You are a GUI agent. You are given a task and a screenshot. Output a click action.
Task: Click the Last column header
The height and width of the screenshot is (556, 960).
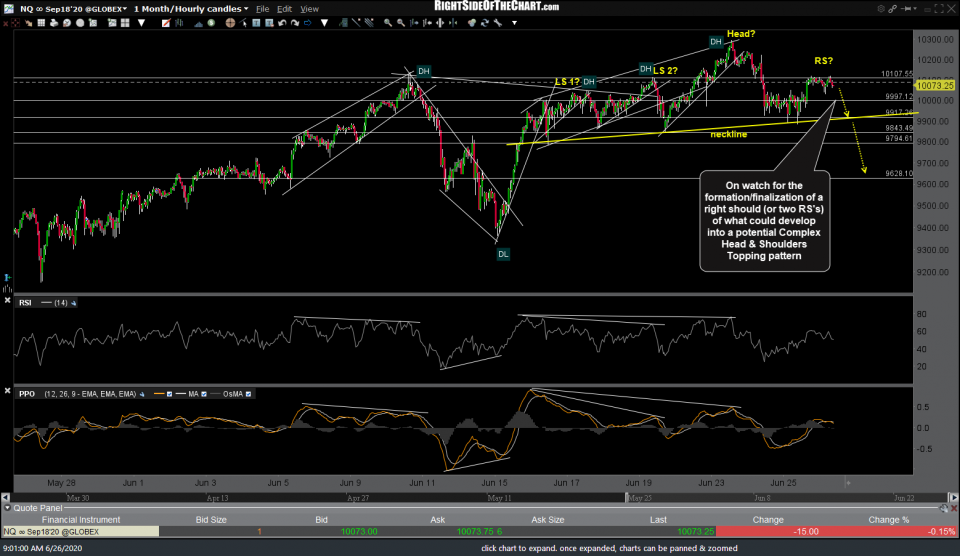[x=658, y=520]
